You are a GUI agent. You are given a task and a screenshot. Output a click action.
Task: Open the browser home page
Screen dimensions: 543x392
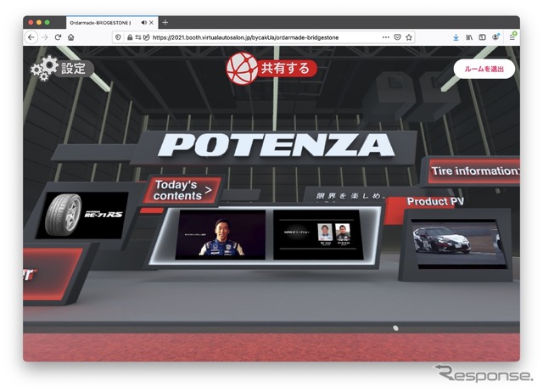tap(71, 37)
